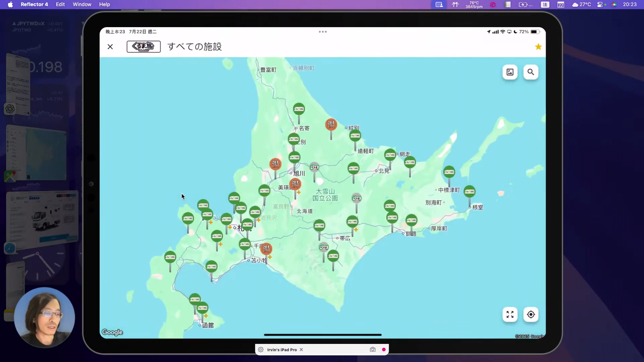Select the green facility pin near Nemuro
This screenshot has height=362, width=644.
(x=469, y=192)
